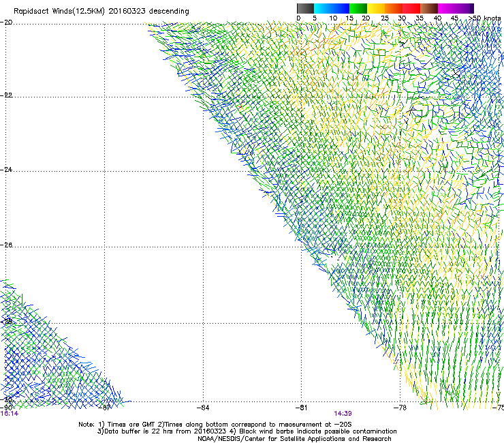This screenshot has height=443, width=504.
Task: Click the cyan-blue 5-15 knots color band
Action: pos(332,8)
